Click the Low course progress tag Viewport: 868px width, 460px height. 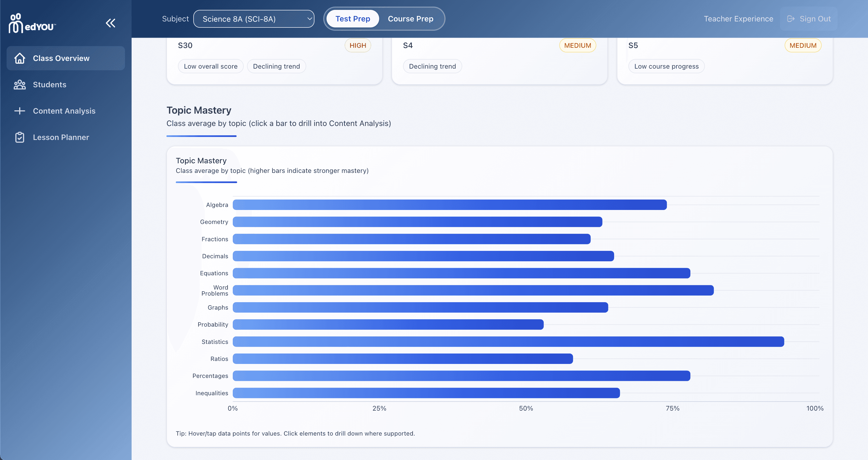(666, 66)
